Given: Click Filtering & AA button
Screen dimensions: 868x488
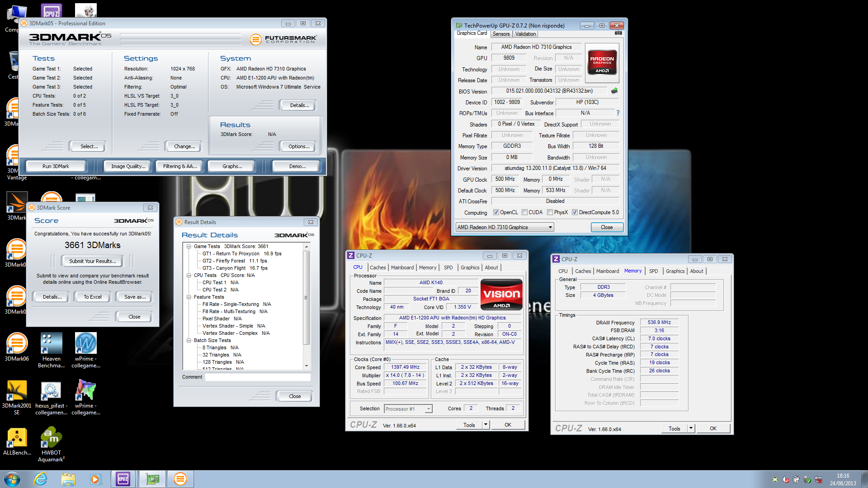Looking at the screenshot, I should 179,166.
